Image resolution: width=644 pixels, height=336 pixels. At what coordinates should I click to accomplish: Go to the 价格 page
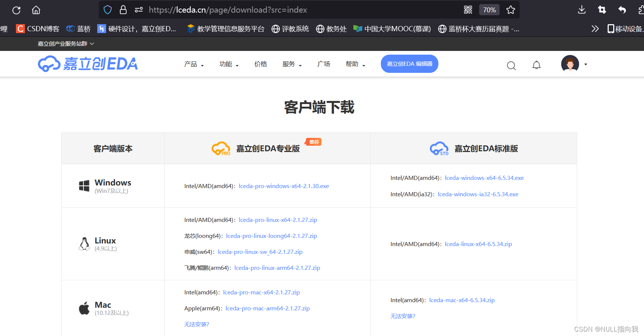(261, 64)
